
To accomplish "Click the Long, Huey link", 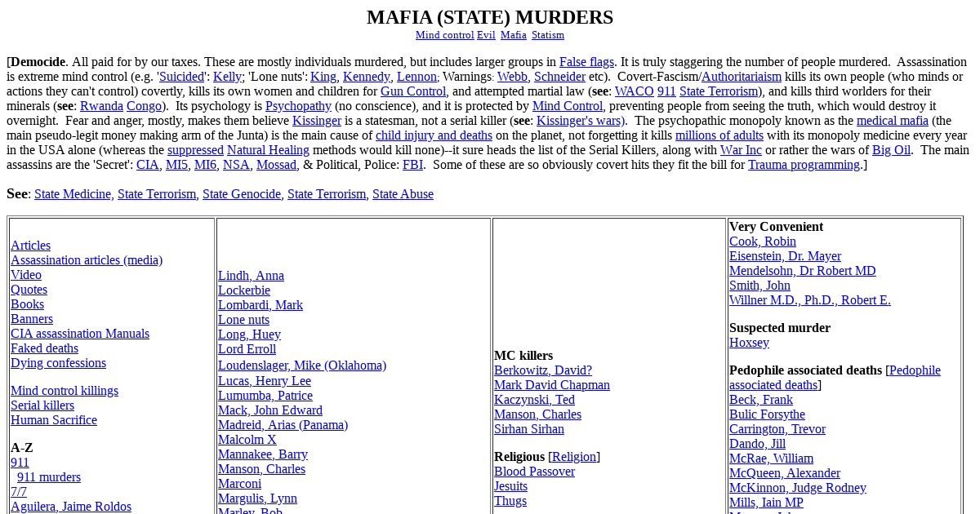I will pyautogui.click(x=249, y=335).
